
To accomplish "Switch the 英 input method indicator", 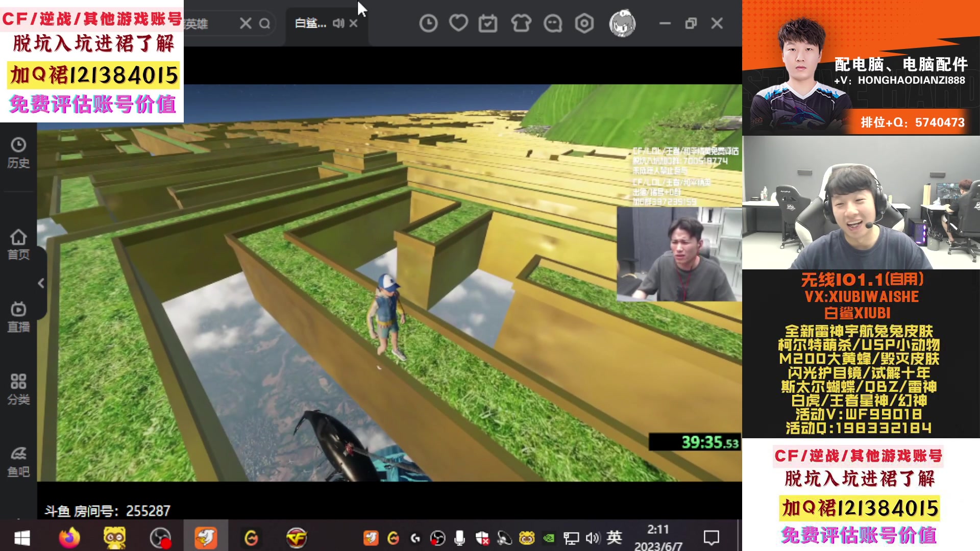I will 615,537.
